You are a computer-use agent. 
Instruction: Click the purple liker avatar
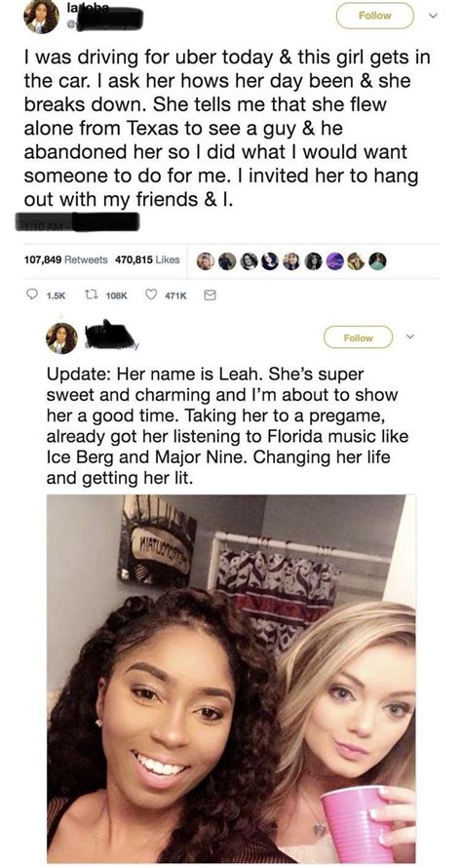coord(334,261)
